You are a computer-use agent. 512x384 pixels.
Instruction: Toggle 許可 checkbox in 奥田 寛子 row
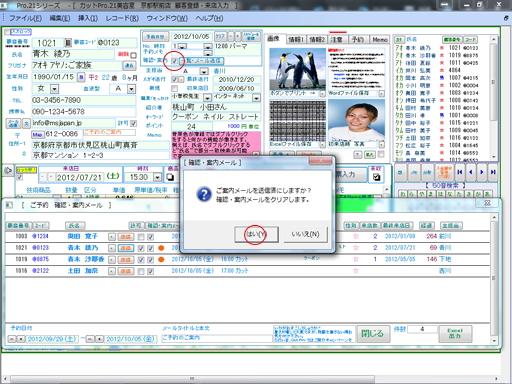pos(141,237)
